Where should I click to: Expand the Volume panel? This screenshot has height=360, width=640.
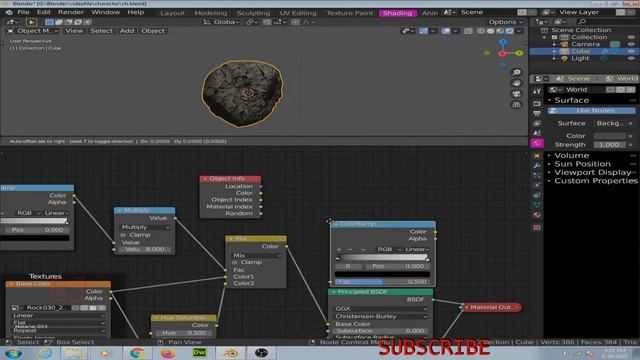coord(571,156)
